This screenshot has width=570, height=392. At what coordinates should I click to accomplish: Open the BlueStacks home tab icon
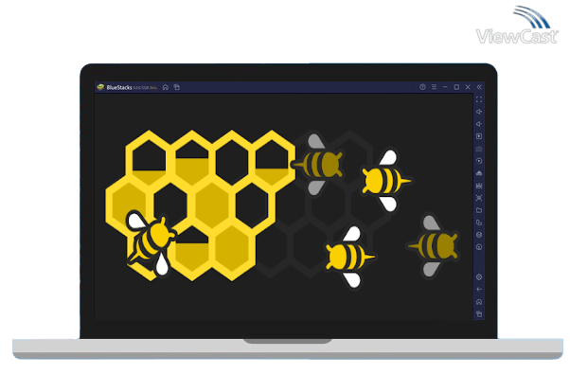[166, 87]
